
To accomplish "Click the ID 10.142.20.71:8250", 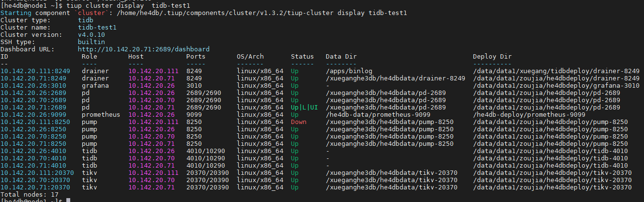I will 33,144.
